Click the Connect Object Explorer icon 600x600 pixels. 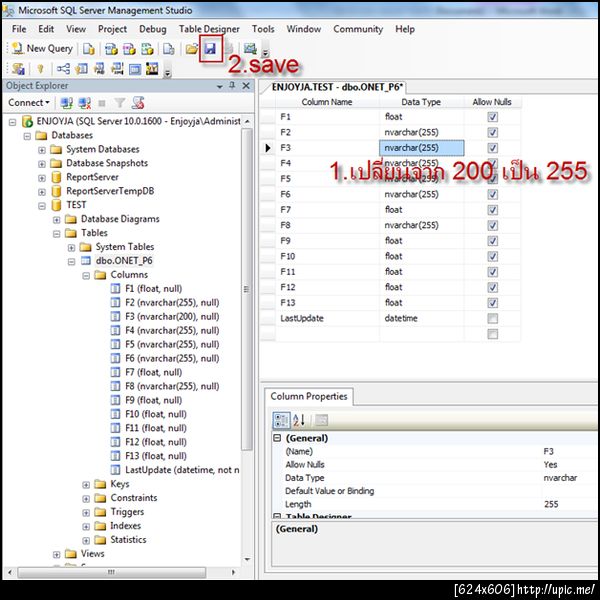[67, 103]
